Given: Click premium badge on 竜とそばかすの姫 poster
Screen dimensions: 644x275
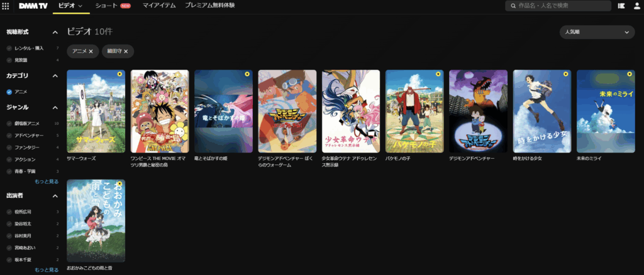Looking at the screenshot, I should click(247, 74).
